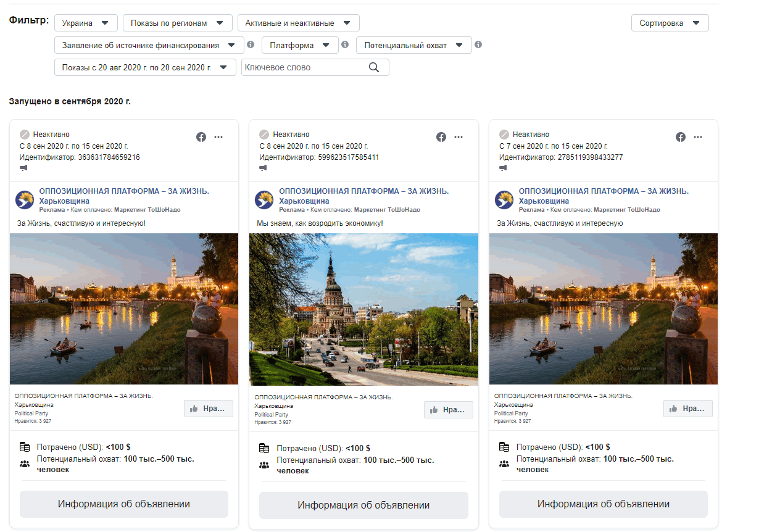Open three-dot menu on third ad card

pos(698,137)
